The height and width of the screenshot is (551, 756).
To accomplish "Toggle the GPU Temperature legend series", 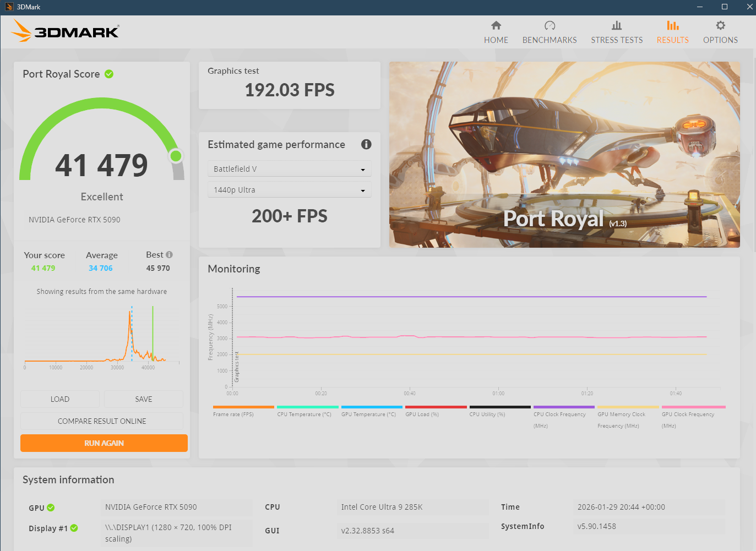I will (368, 414).
